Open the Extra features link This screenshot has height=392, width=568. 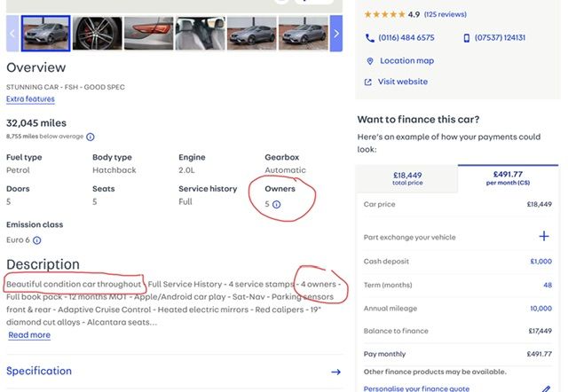30,98
